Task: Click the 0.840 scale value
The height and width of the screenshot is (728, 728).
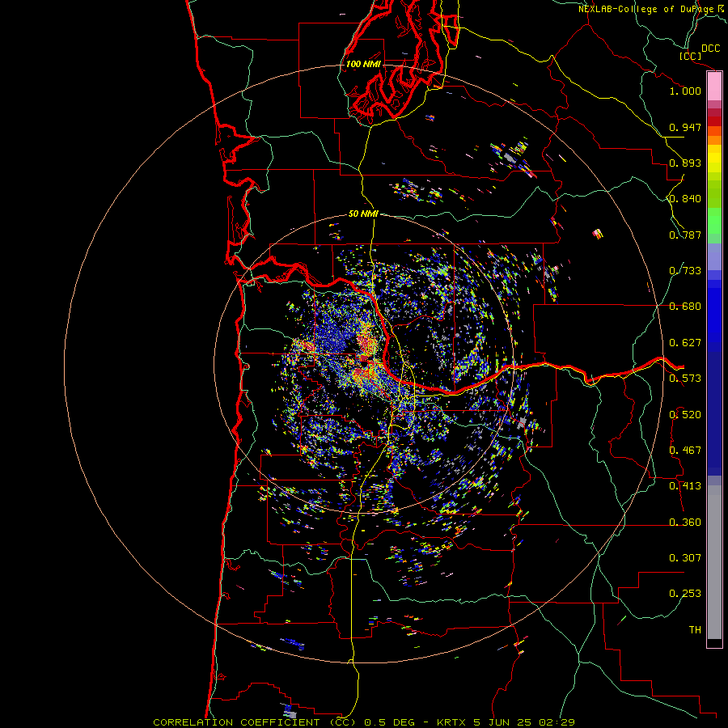Action: 685,199
